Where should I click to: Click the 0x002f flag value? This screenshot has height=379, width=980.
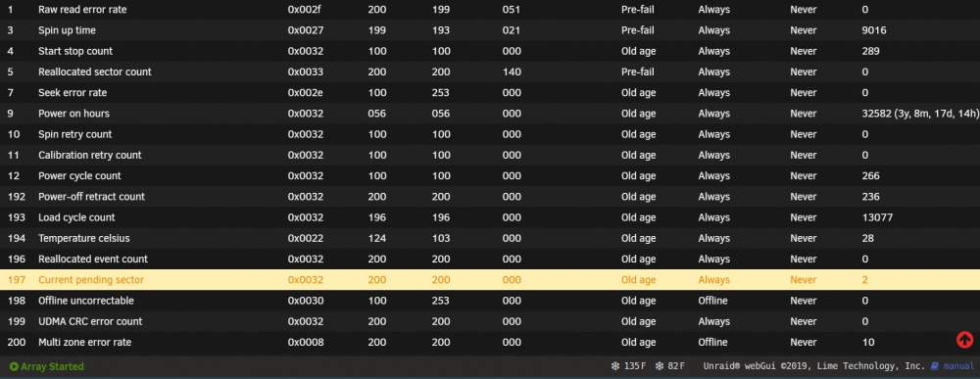305,10
